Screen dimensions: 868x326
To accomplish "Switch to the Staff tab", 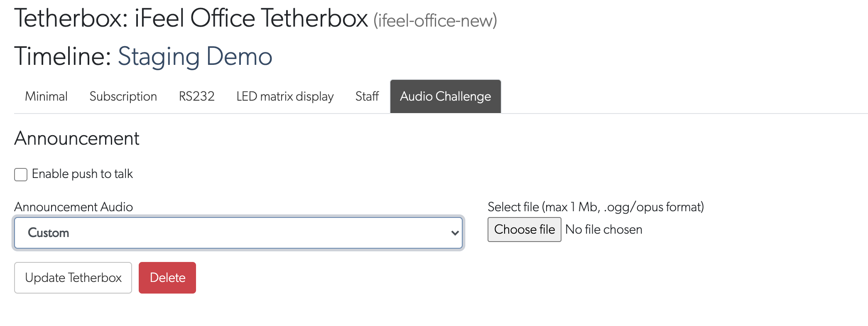I will click(x=367, y=96).
